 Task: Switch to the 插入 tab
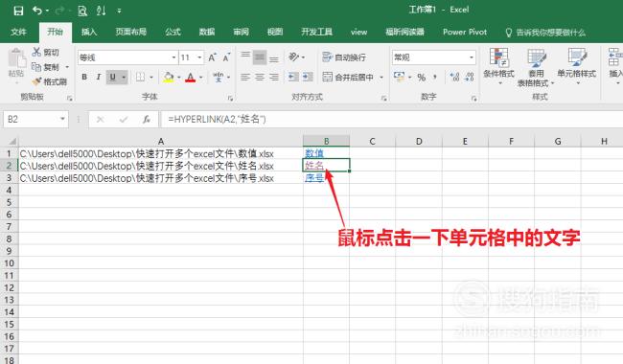pyautogui.click(x=89, y=33)
